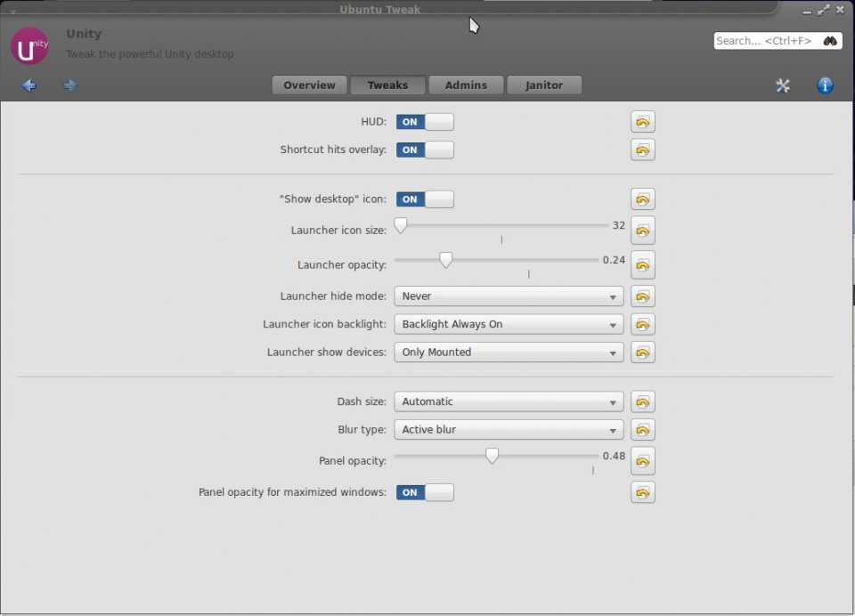Open preferences via the wrench icon
This screenshot has width=855, height=616.
[x=783, y=85]
